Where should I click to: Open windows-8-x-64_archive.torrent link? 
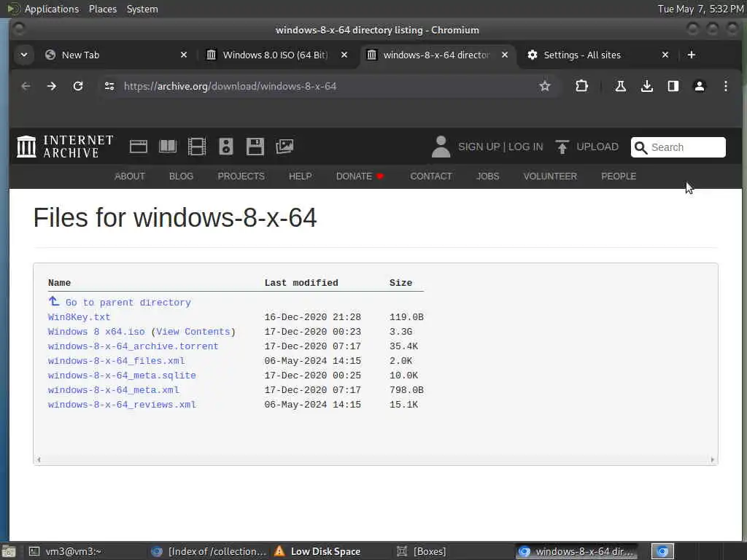click(x=133, y=346)
